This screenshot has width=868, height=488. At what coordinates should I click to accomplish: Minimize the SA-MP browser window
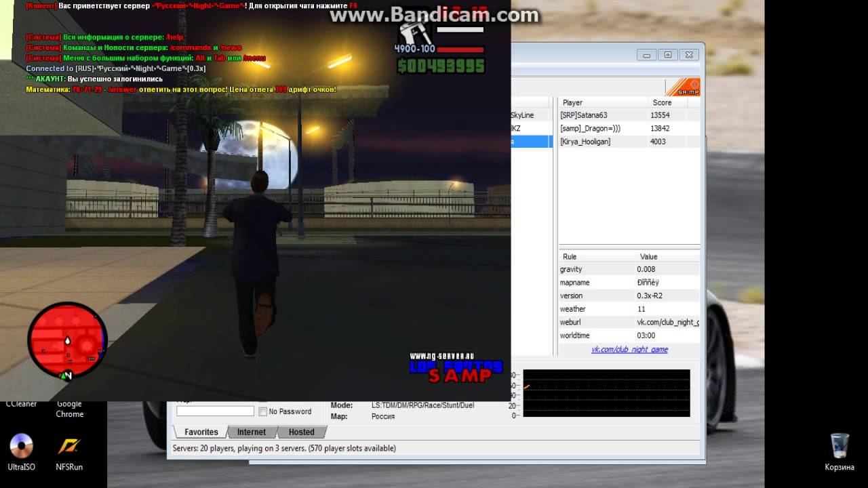(x=647, y=55)
